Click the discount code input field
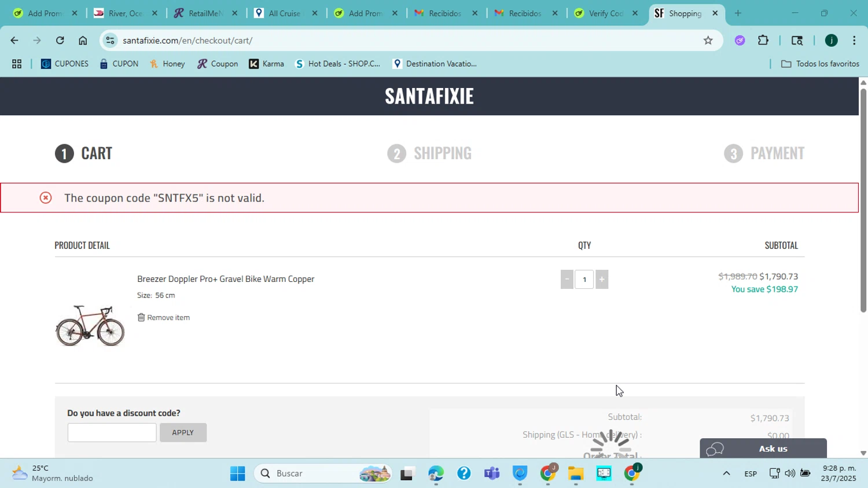This screenshot has width=868, height=488. click(x=112, y=432)
